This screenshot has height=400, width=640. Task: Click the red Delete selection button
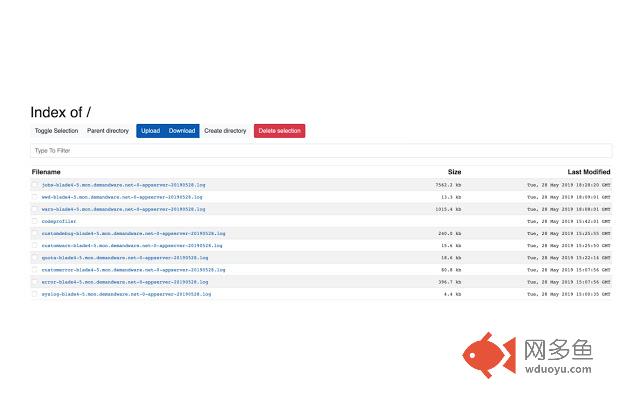(x=280, y=131)
